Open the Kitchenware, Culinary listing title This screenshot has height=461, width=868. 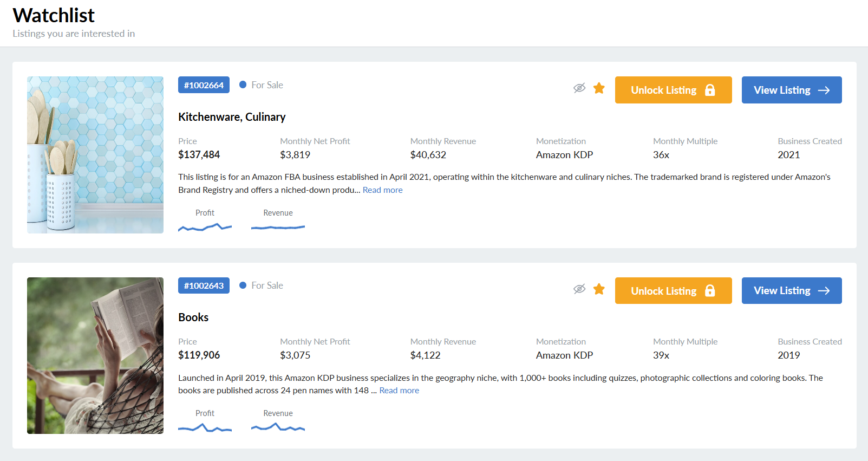(232, 117)
